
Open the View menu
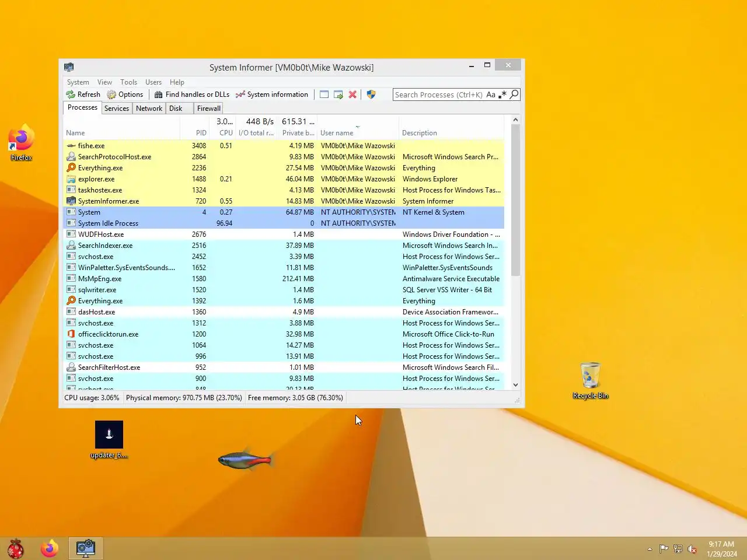pos(104,82)
